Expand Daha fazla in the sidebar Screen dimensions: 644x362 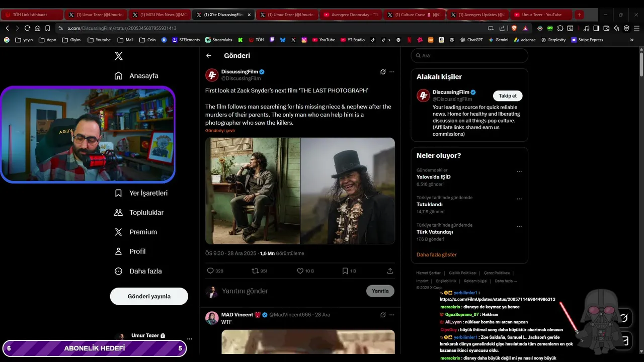pyautogui.click(x=138, y=271)
